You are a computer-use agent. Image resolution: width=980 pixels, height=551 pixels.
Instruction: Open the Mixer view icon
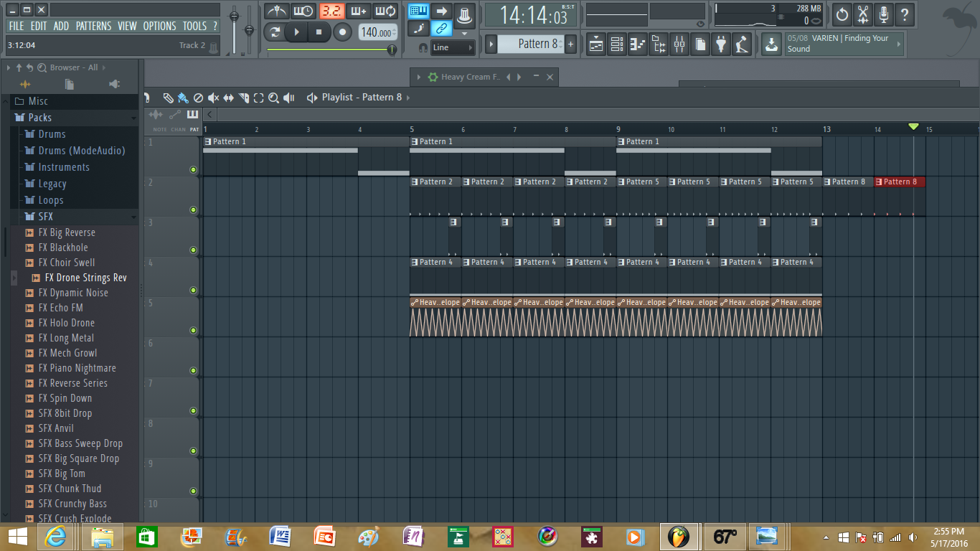coord(679,44)
